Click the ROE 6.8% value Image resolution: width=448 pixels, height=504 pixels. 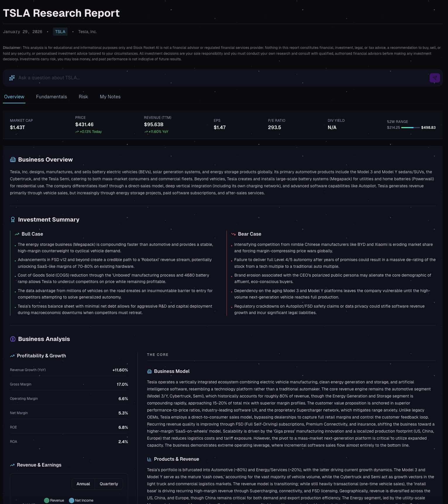123,427
